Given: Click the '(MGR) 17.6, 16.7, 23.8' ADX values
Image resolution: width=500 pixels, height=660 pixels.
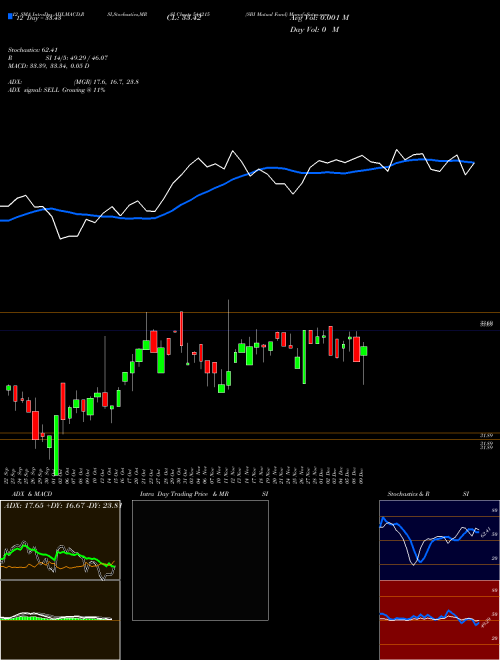Looking at the screenshot, I should (x=106, y=82).
